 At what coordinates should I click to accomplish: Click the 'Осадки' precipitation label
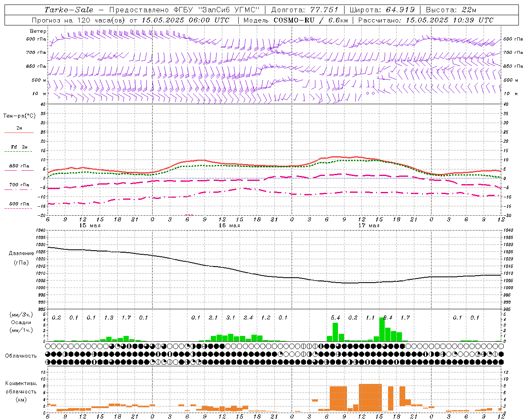[21, 322]
